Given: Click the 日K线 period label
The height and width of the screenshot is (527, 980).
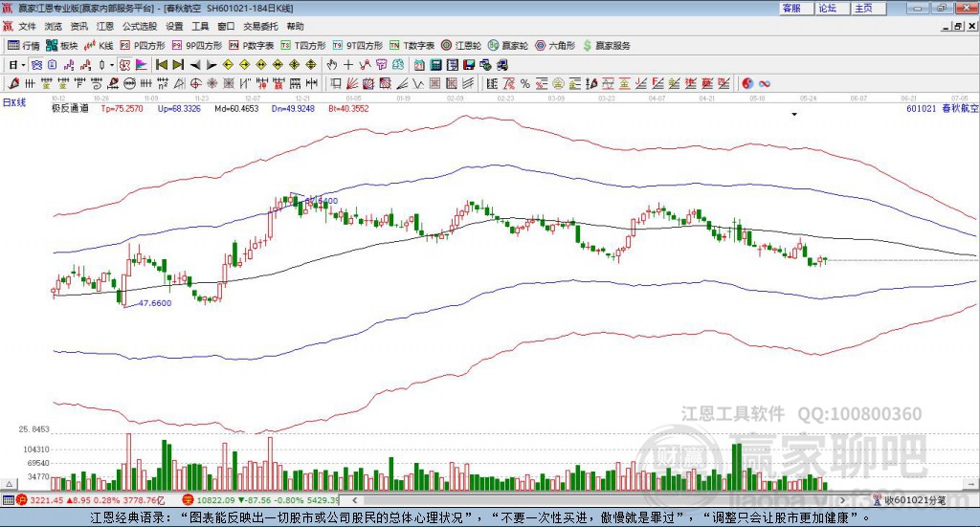Looking at the screenshot, I should (x=14, y=102).
